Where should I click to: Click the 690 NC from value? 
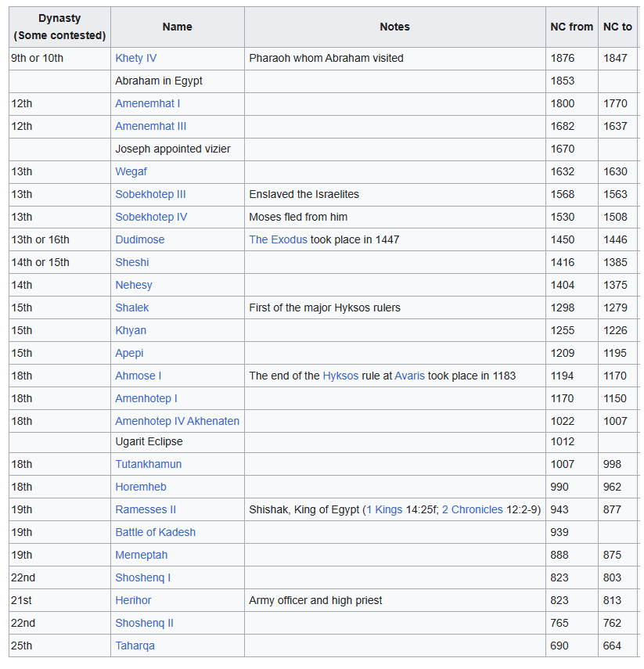pyautogui.click(x=559, y=646)
